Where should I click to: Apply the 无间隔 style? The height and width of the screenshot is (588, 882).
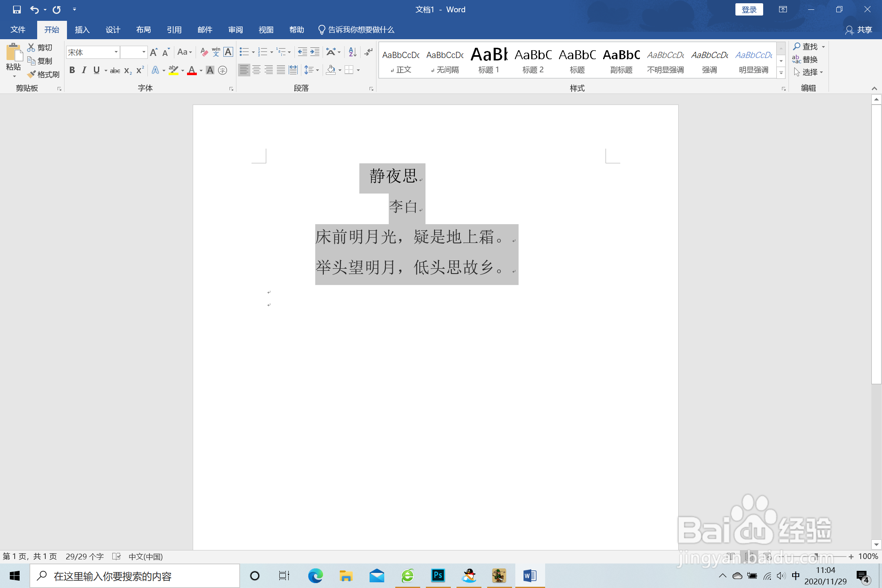445,60
